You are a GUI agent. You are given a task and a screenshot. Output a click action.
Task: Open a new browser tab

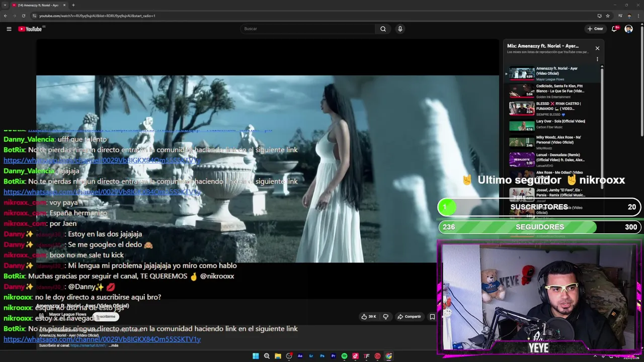73,5
